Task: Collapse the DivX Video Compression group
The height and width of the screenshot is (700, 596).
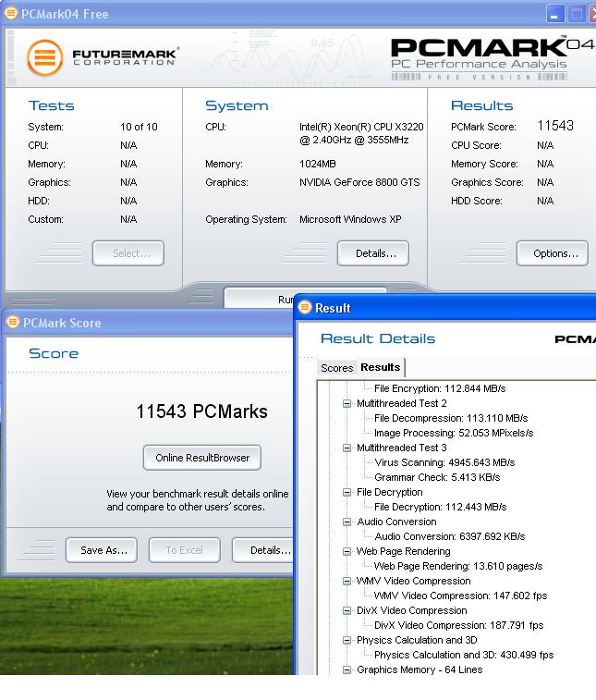Action: pyautogui.click(x=347, y=610)
